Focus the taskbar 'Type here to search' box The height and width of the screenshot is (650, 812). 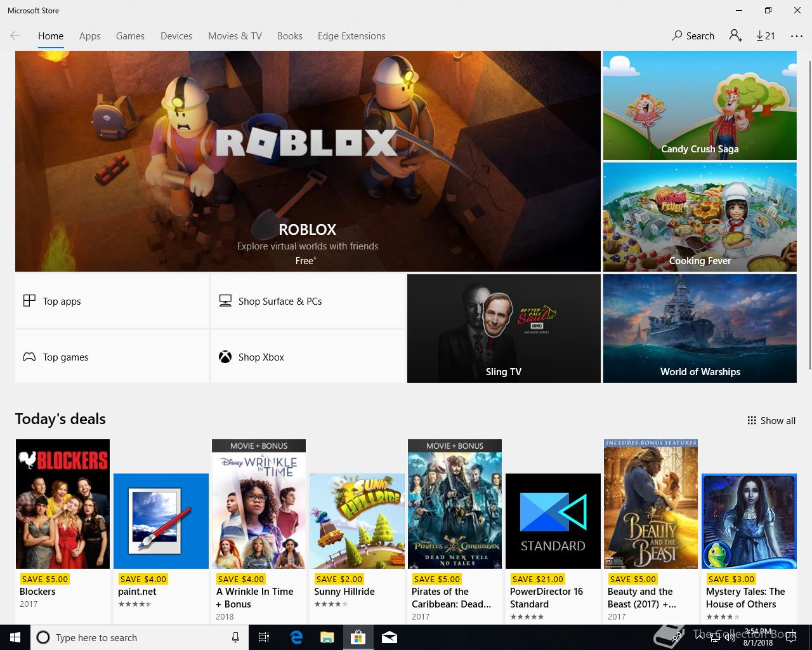(140, 637)
